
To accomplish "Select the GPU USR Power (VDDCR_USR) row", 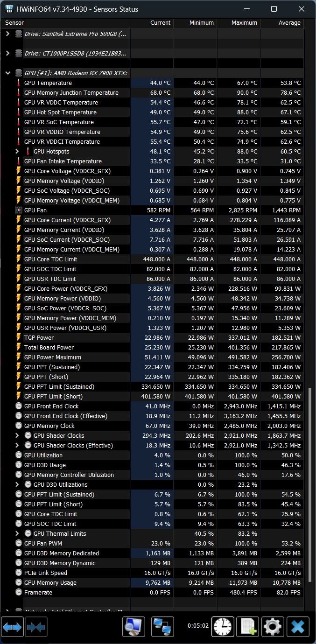I will [x=153, y=328].
